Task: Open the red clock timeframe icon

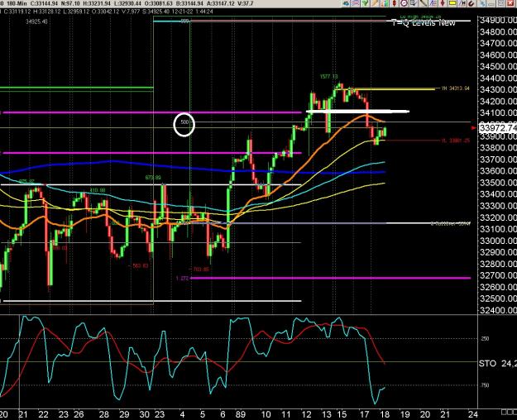Action: tap(404, 3)
